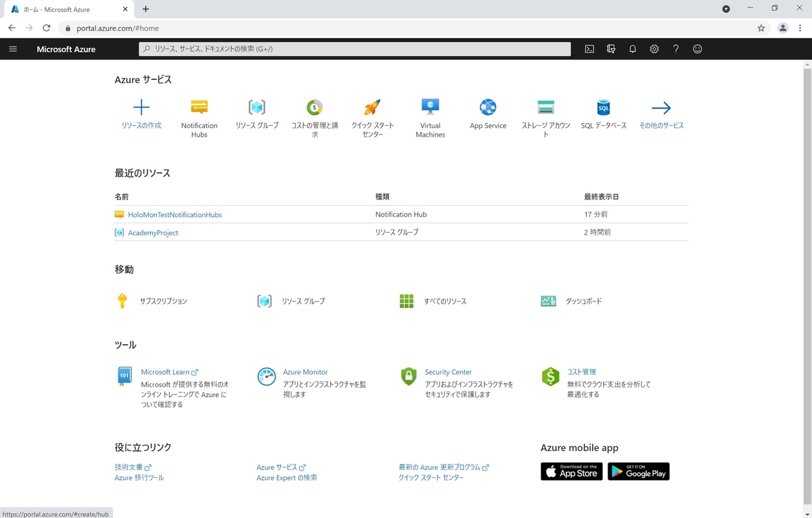Click the resource search box
The height and width of the screenshot is (518, 812).
pos(355,49)
